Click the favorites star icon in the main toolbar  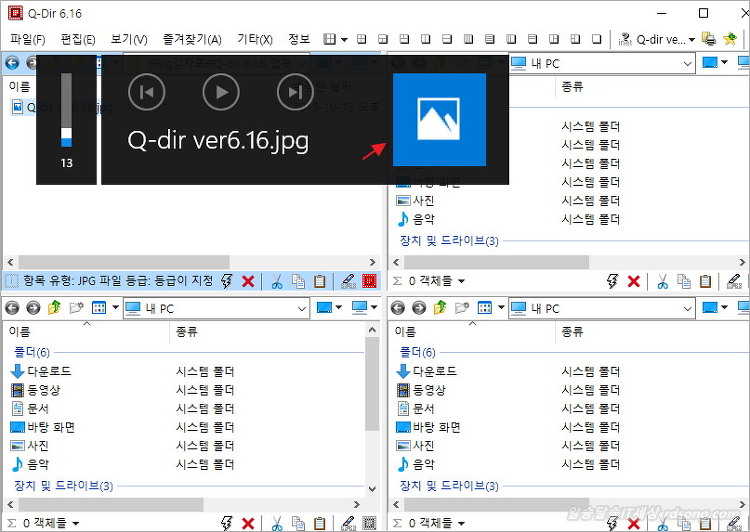coord(730,39)
